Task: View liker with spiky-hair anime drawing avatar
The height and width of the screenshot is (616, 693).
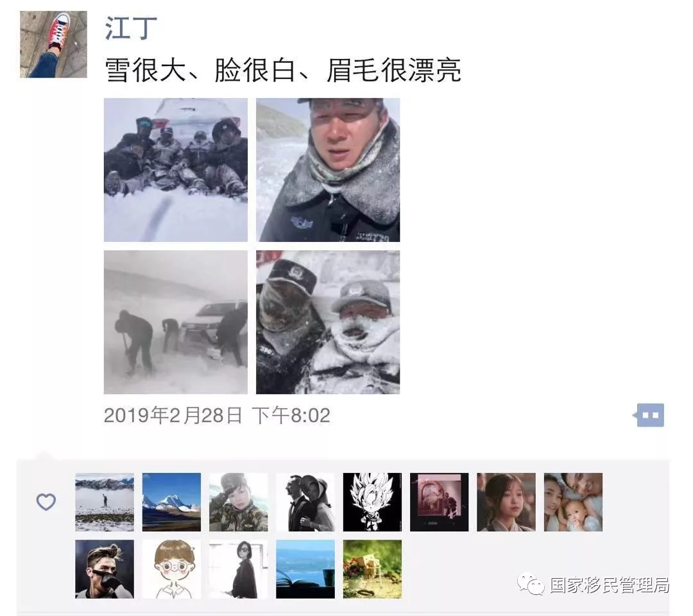Action: coord(372,502)
